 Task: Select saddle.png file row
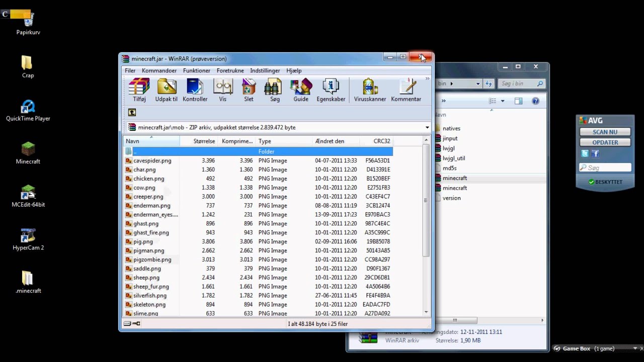coord(258,268)
